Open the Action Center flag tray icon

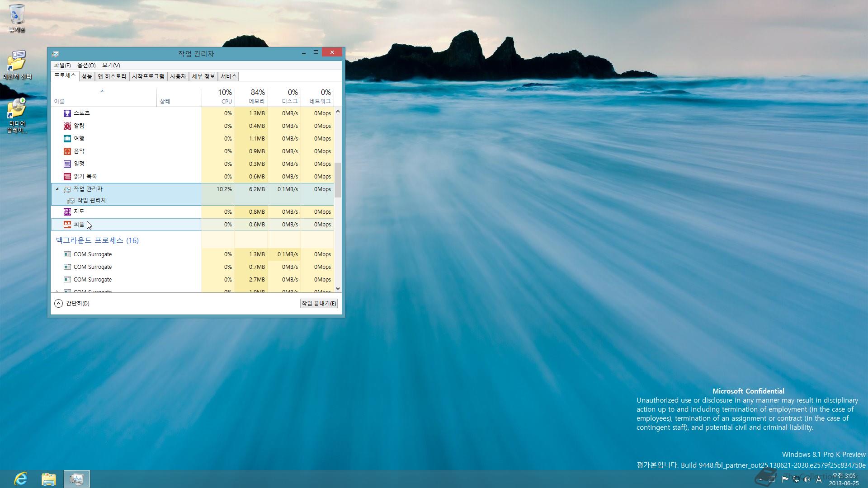(785, 479)
